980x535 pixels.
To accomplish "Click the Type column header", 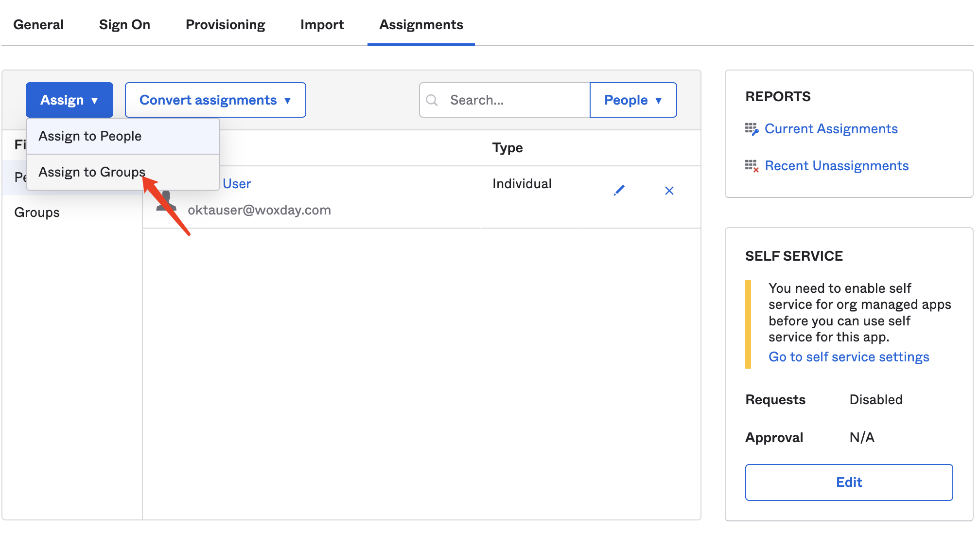I will tap(507, 148).
